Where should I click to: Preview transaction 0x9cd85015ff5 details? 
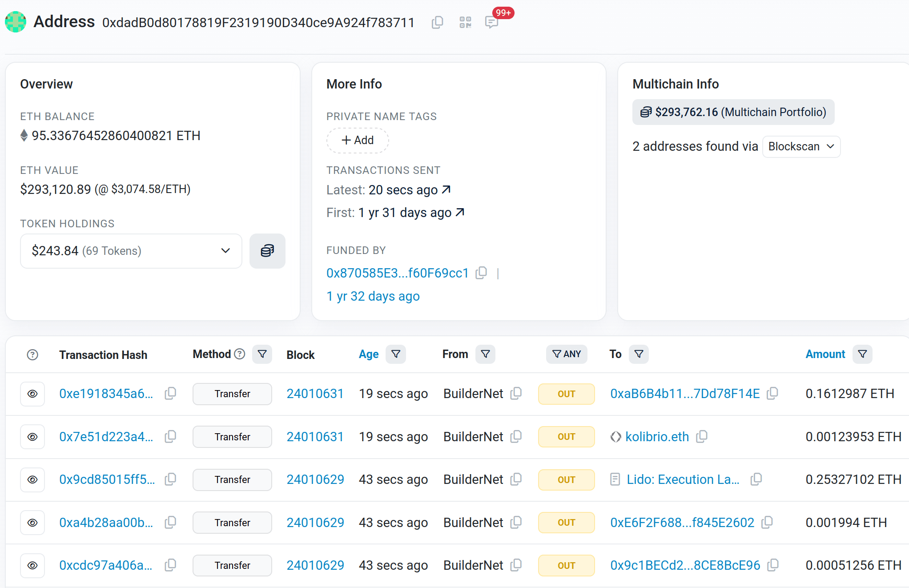point(32,479)
